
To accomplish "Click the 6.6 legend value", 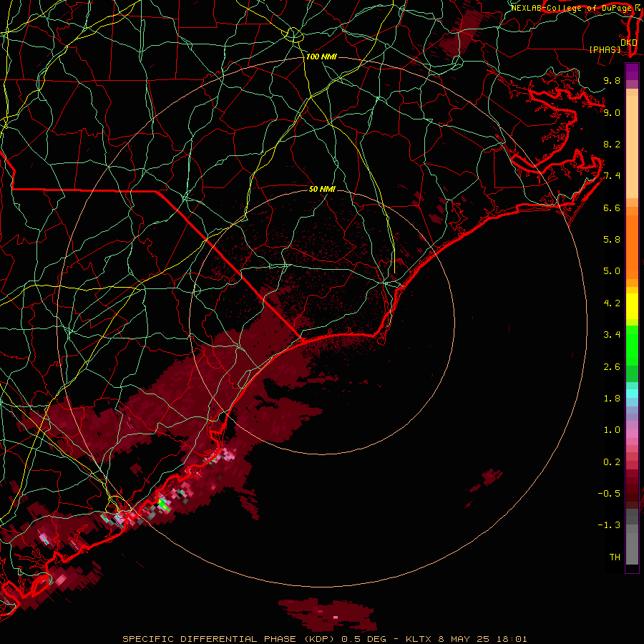I will point(612,208).
